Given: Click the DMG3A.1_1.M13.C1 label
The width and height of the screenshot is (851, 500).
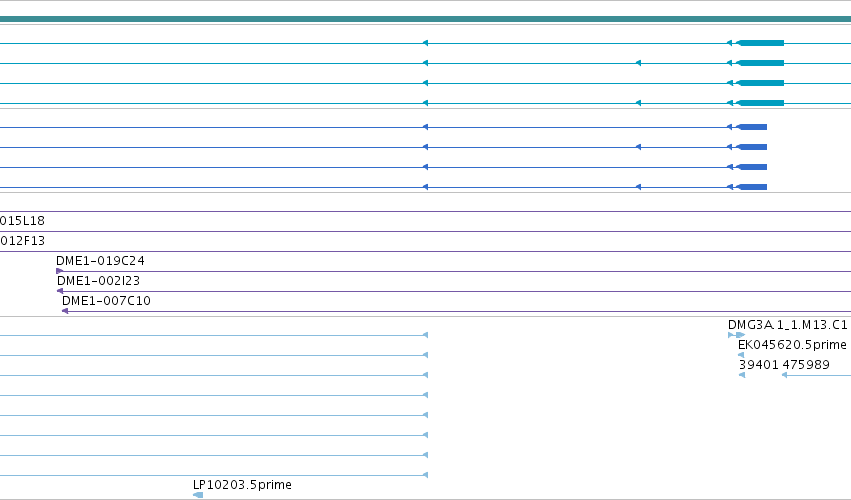Looking at the screenshot, I should click(x=788, y=325).
